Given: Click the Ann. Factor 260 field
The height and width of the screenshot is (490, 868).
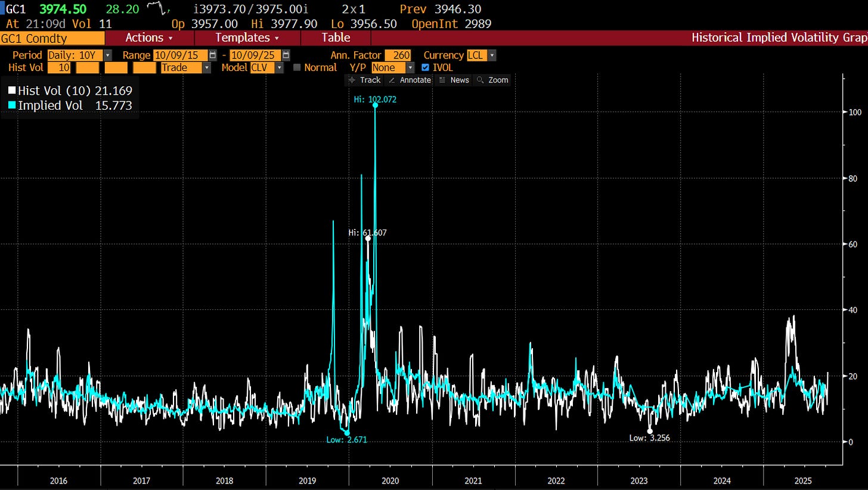Looking at the screenshot, I should (399, 55).
